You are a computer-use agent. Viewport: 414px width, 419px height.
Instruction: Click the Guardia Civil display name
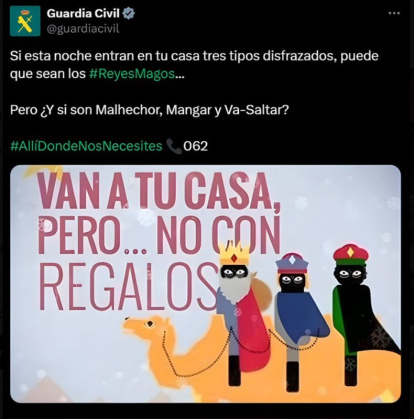coord(83,13)
